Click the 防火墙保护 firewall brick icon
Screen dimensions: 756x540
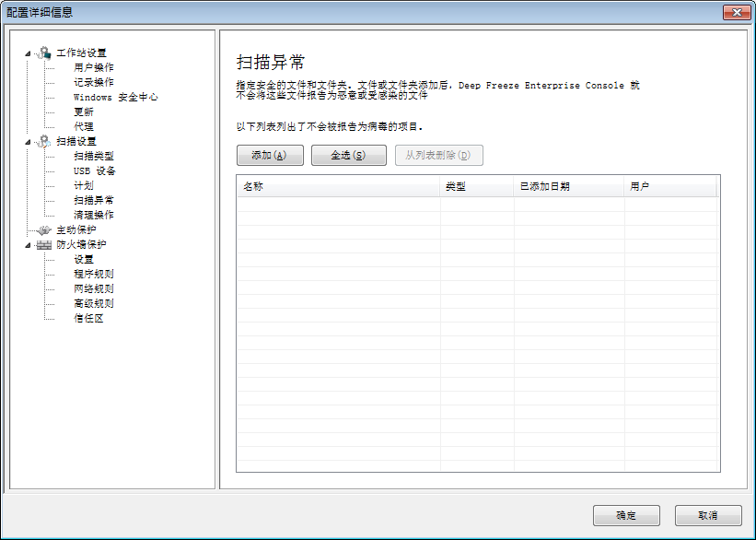point(44,244)
